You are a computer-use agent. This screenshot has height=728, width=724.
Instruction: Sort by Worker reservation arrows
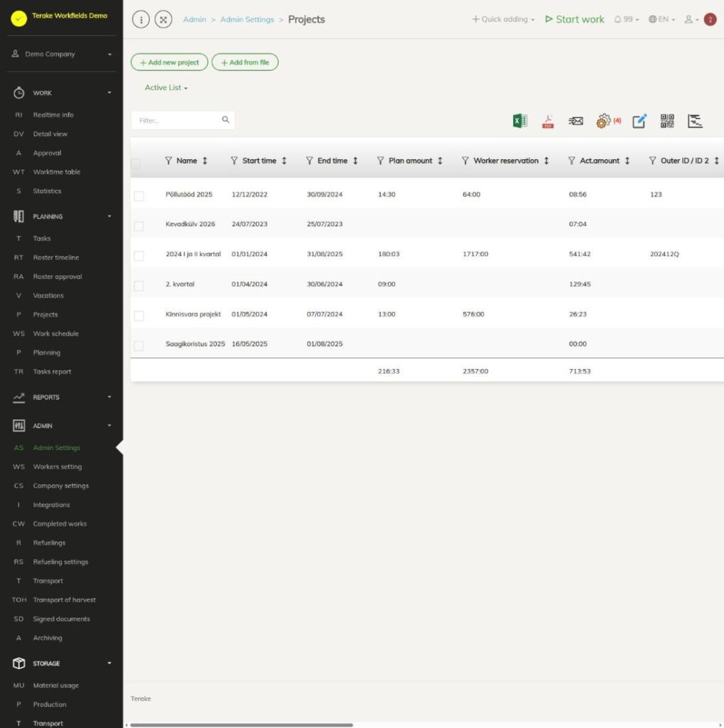tap(546, 161)
